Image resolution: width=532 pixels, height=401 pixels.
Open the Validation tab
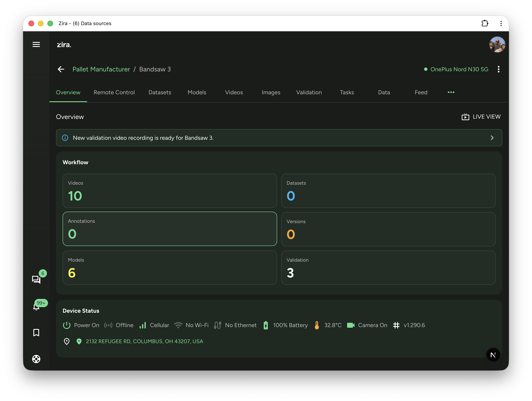[309, 92]
